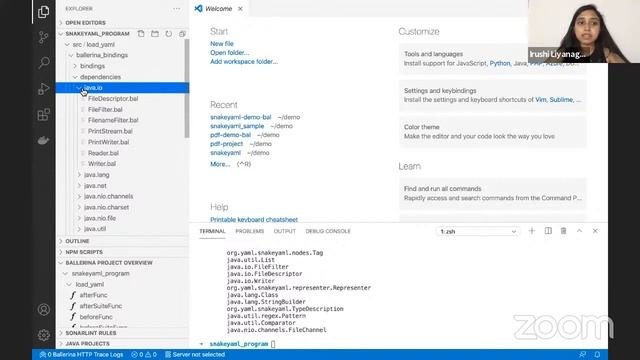Screen dimensions: 640x360
Task: Open the Source Control view
Action: [x=43, y=37]
